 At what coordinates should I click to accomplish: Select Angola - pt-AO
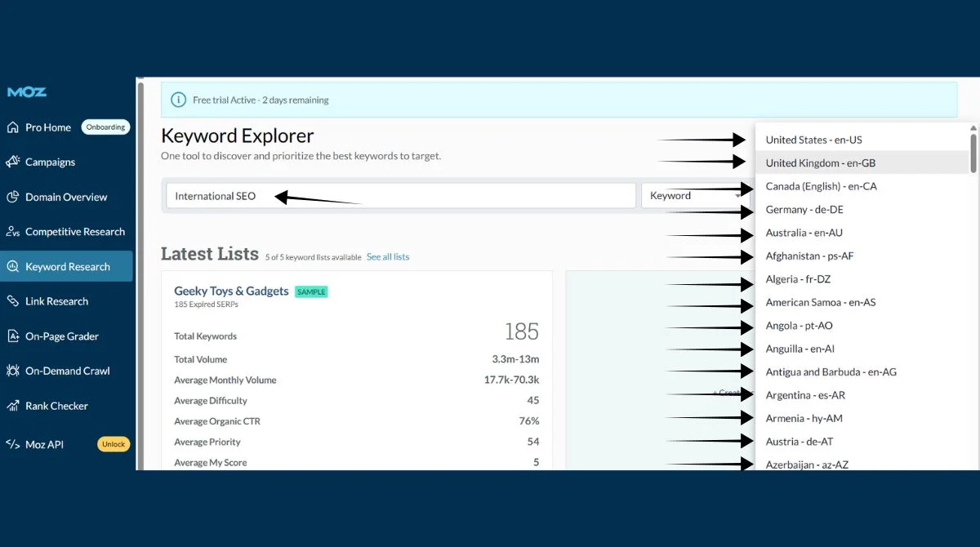(x=862, y=325)
